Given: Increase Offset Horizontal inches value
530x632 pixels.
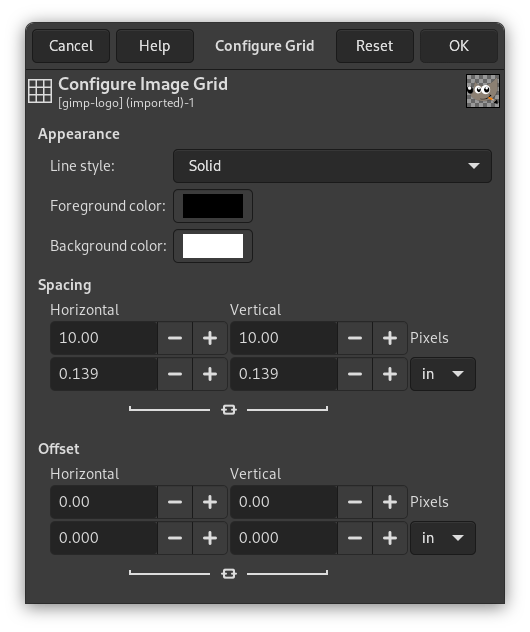Looking at the screenshot, I should pos(210,538).
